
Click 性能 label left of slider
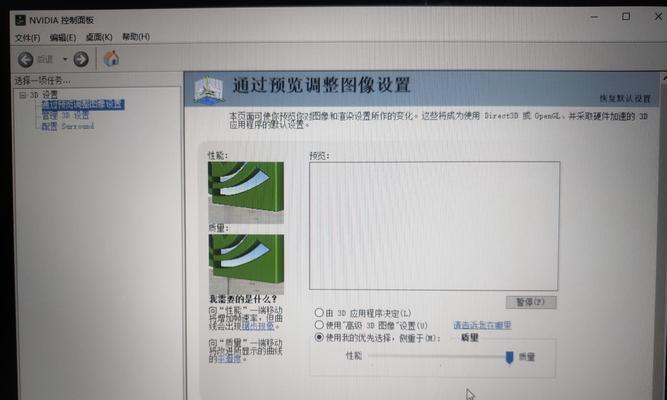(354, 356)
